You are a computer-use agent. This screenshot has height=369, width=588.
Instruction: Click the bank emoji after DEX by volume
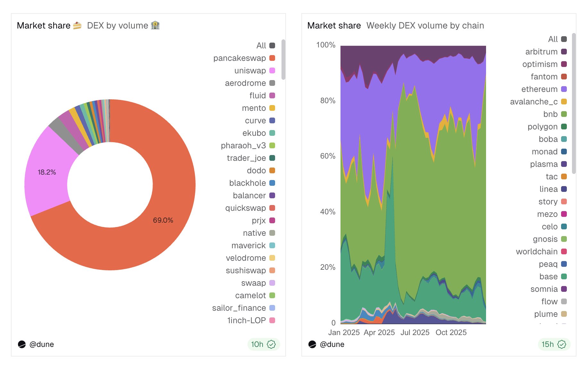click(155, 25)
